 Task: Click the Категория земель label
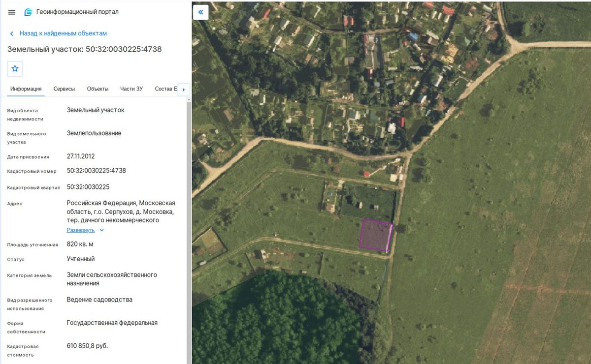coord(29,275)
